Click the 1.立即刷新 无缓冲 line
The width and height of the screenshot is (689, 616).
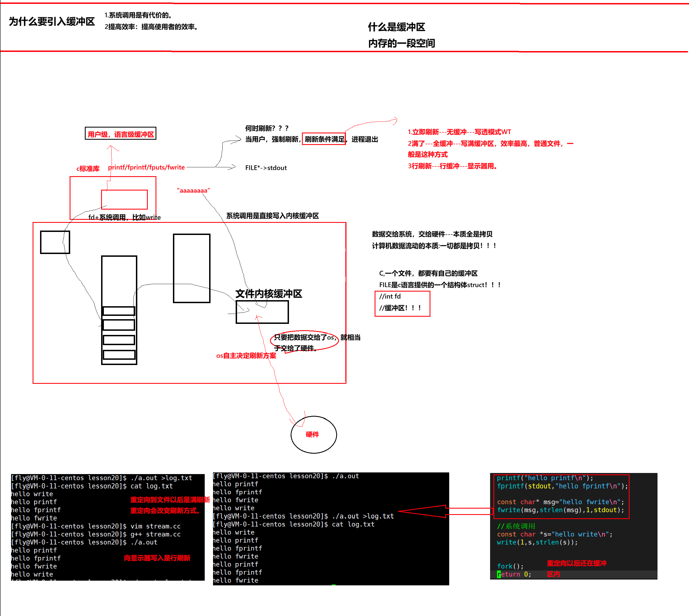pos(459,132)
